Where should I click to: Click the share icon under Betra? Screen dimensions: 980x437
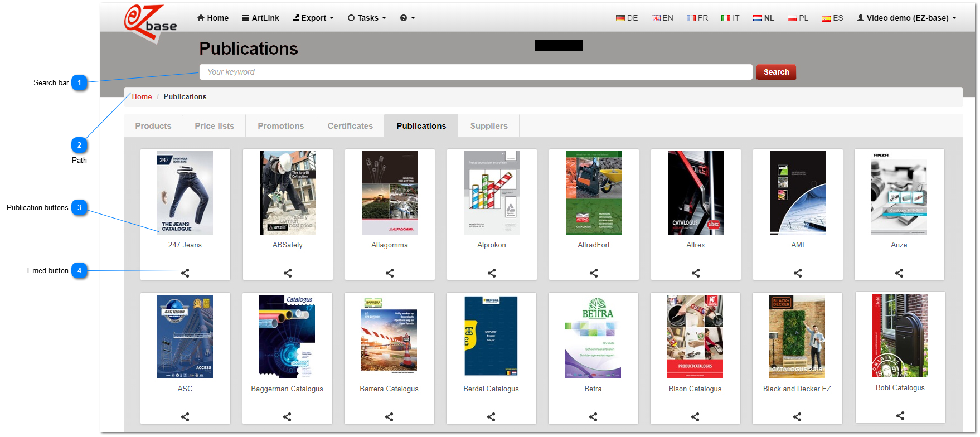pyautogui.click(x=593, y=417)
